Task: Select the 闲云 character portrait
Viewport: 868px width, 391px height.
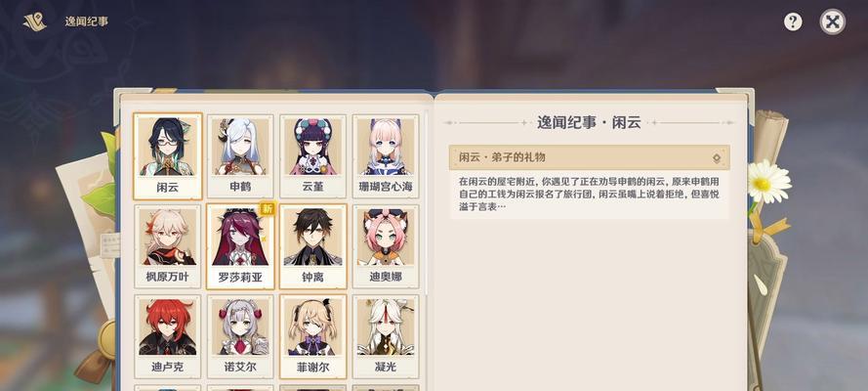Action: pyautogui.click(x=167, y=156)
